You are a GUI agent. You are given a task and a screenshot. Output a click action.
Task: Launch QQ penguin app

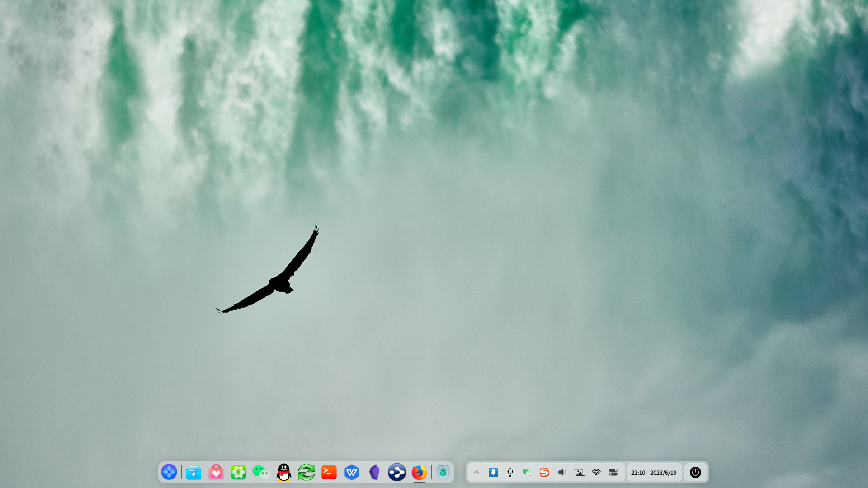284,472
